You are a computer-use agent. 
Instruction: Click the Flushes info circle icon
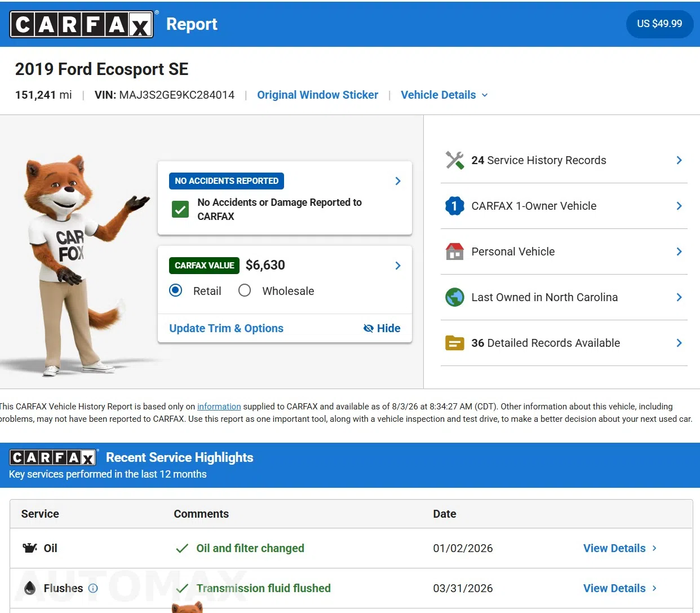[x=93, y=588]
